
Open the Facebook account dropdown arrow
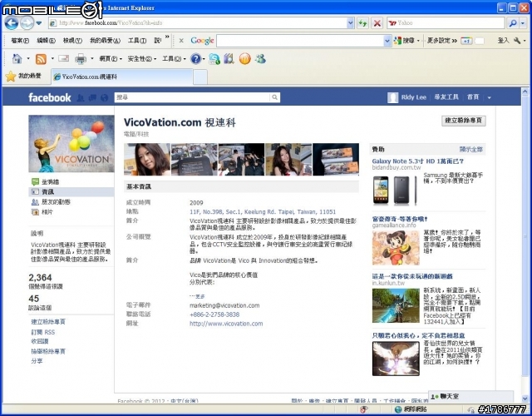(490, 97)
